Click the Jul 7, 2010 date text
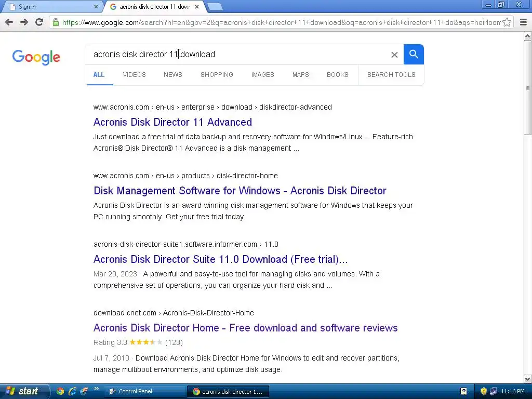The image size is (532, 399). [x=111, y=358]
